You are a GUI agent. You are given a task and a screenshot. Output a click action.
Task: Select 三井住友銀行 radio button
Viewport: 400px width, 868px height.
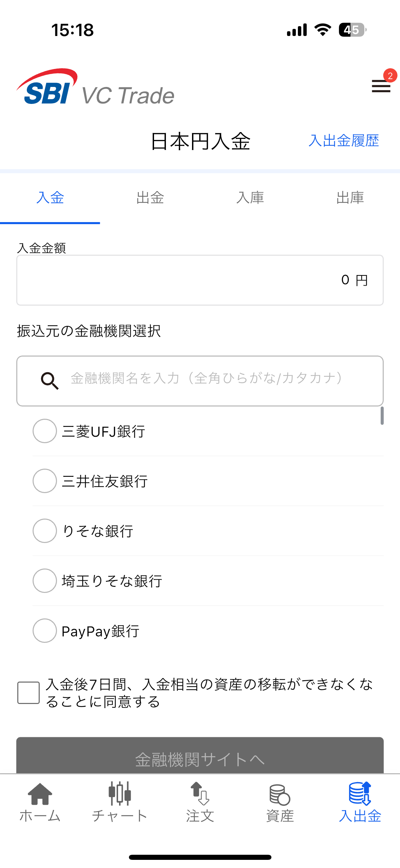point(45,481)
